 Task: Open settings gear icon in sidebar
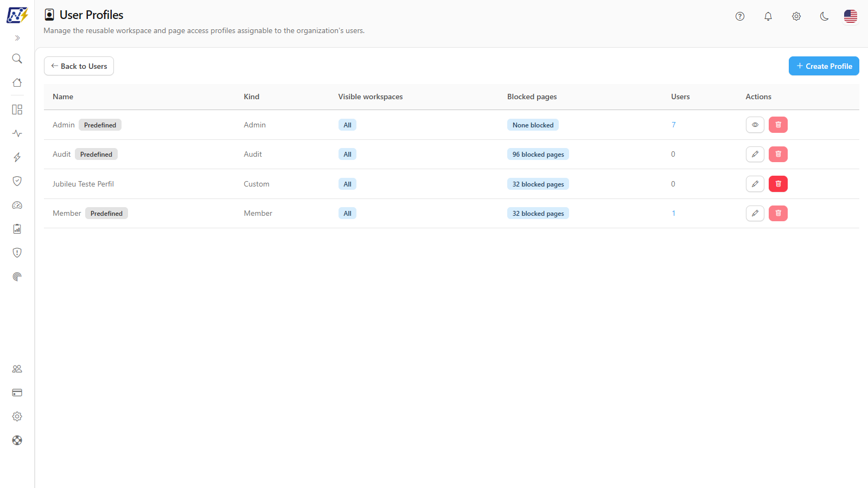17,416
